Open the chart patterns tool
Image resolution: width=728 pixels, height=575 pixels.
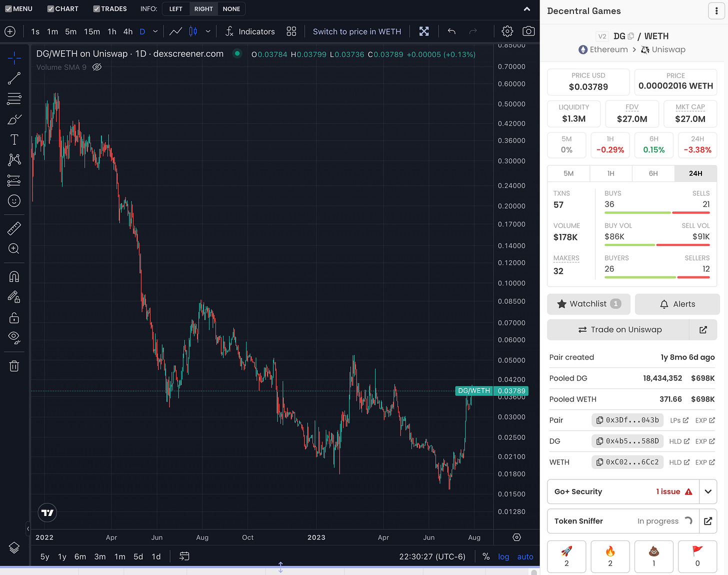pyautogui.click(x=14, y=159)
